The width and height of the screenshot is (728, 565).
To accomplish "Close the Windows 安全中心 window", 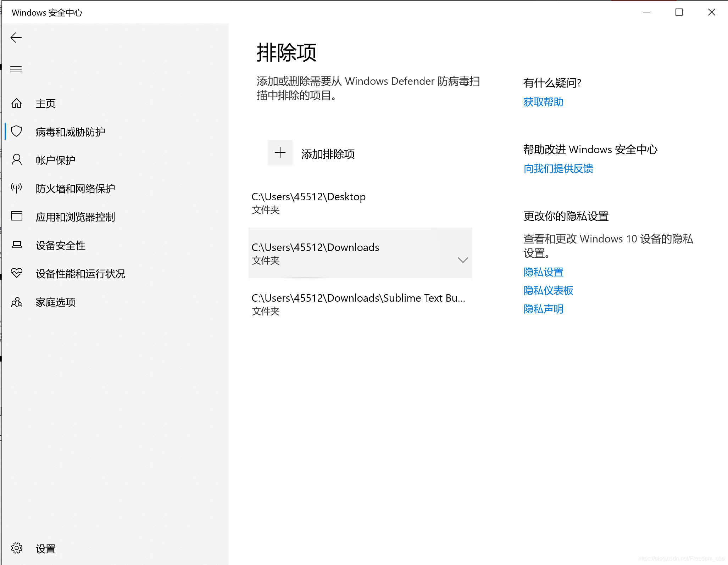I will [x=711, y=12].
